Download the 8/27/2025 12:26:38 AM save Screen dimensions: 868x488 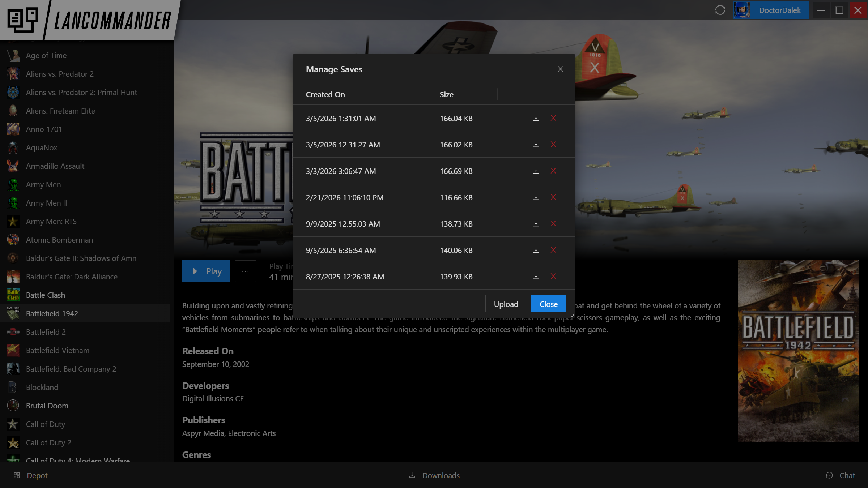536,277
